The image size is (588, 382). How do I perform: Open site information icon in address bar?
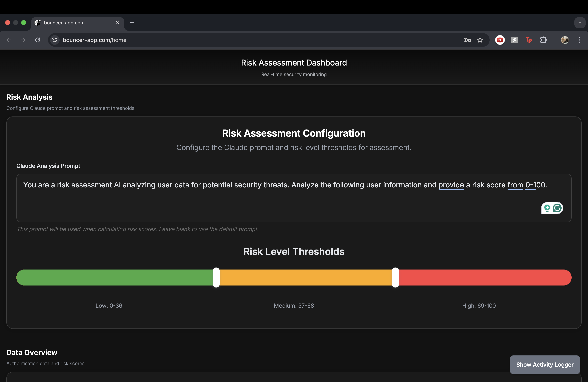point(55,40)
